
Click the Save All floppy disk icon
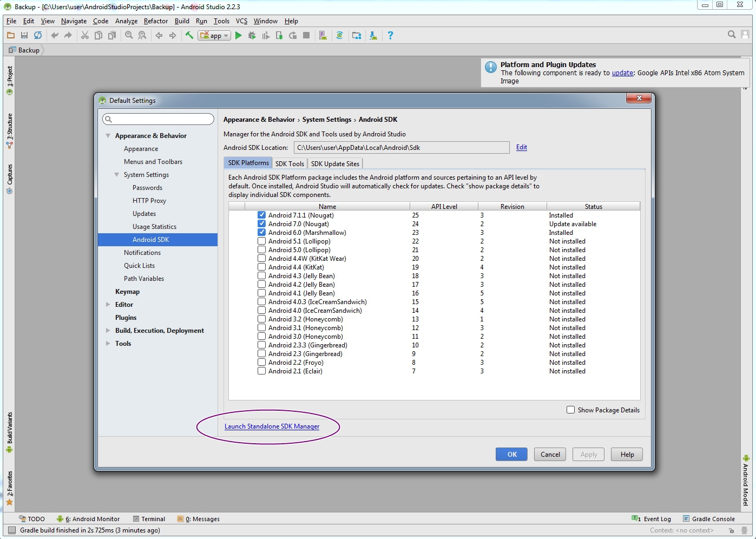pos(24,36)
